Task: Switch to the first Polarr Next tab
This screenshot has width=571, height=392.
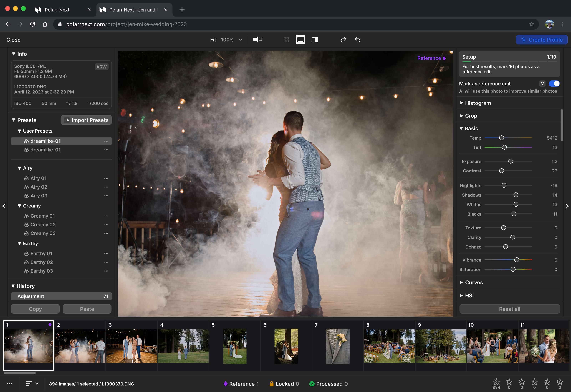Action: pos(57,10)
